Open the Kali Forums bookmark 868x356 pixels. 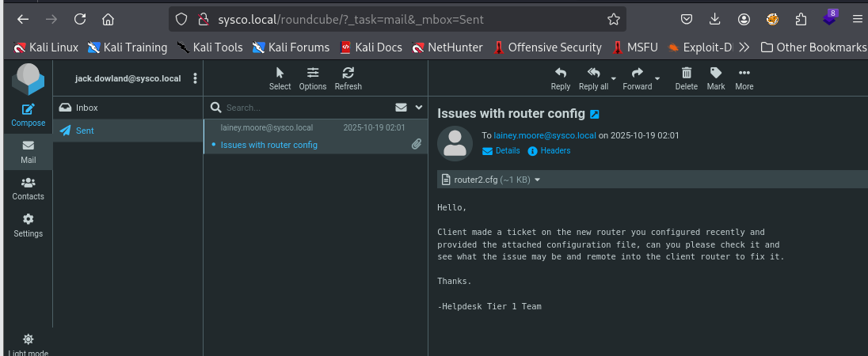[291, 47]
